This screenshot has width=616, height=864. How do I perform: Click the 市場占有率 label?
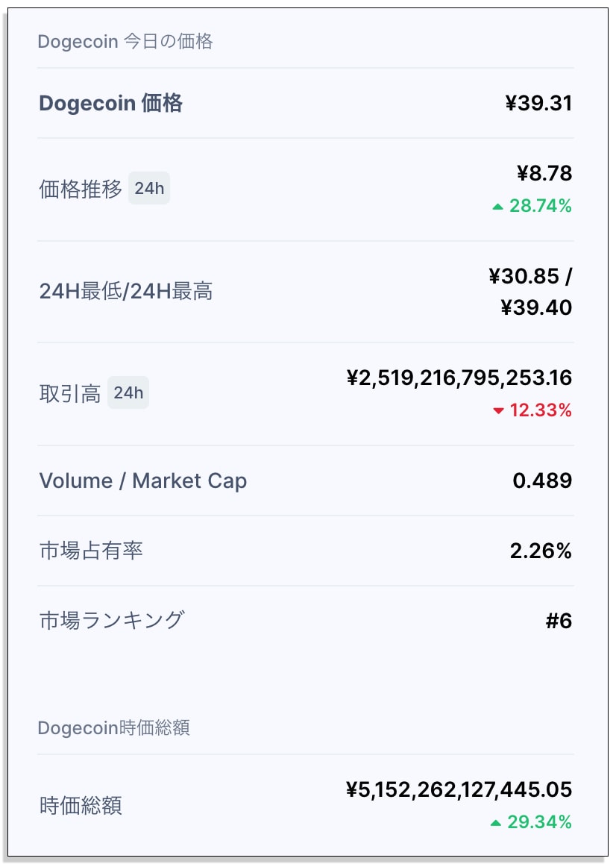[x=91, y=551]
